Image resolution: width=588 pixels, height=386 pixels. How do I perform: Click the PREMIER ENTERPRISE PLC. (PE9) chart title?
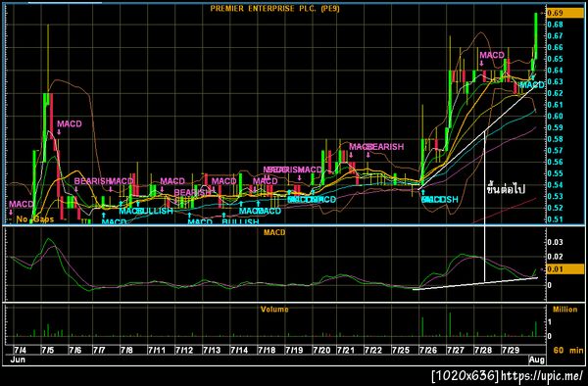click(274, 8)
